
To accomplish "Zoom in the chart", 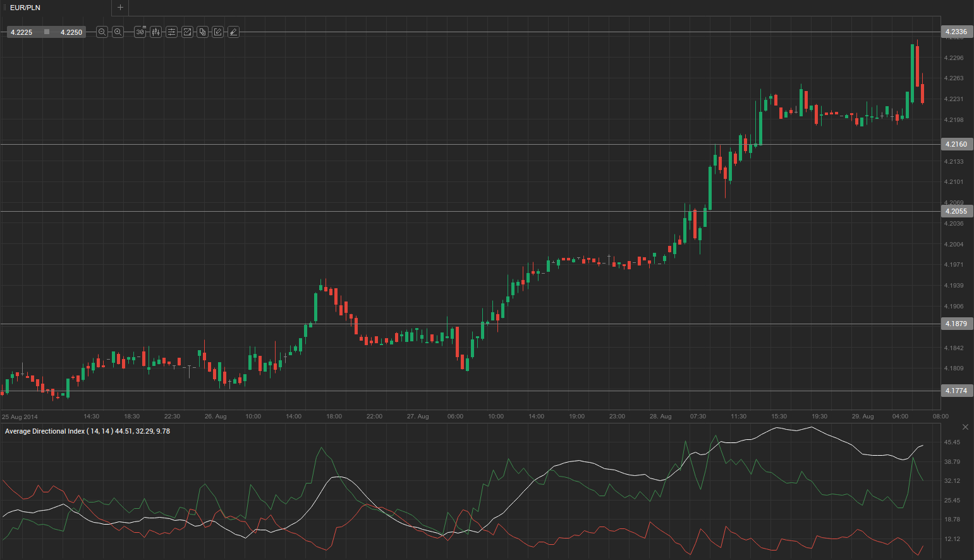I will point(118,32).
